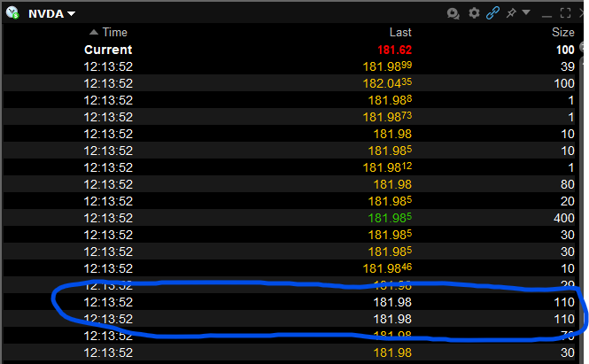Click the Last column header
Screen dimensions: 589x364
click(x=400, y=33)
